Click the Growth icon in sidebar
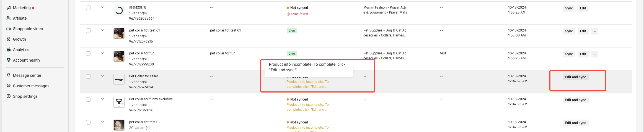Image resolution: width=644 pixels, height=132 pixels. click(x=9, y=39)
